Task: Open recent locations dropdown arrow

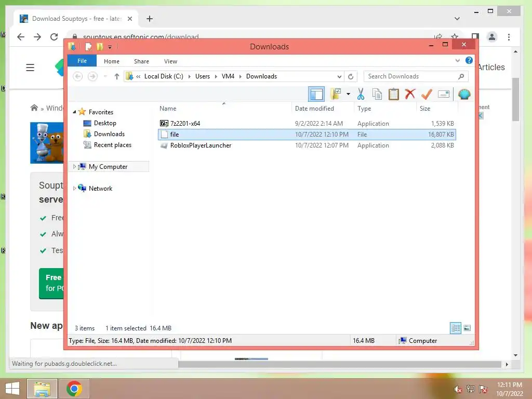Action: [105, 76]
